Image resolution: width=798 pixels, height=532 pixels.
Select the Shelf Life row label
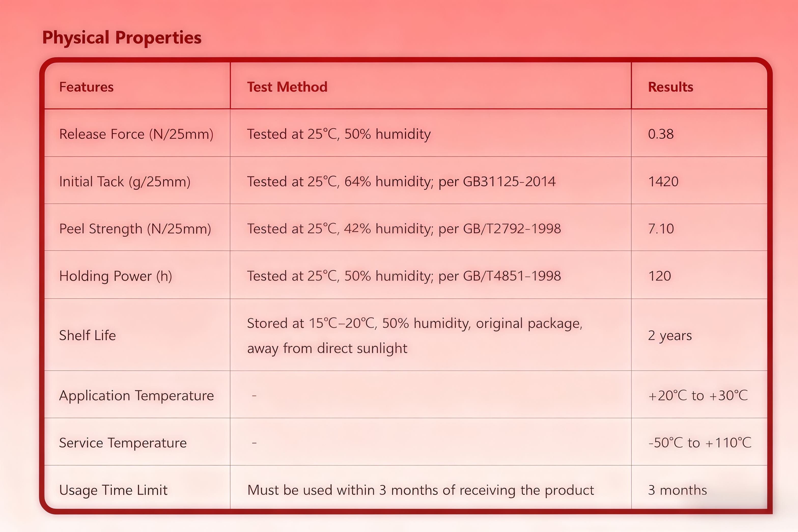coord(88,335)
